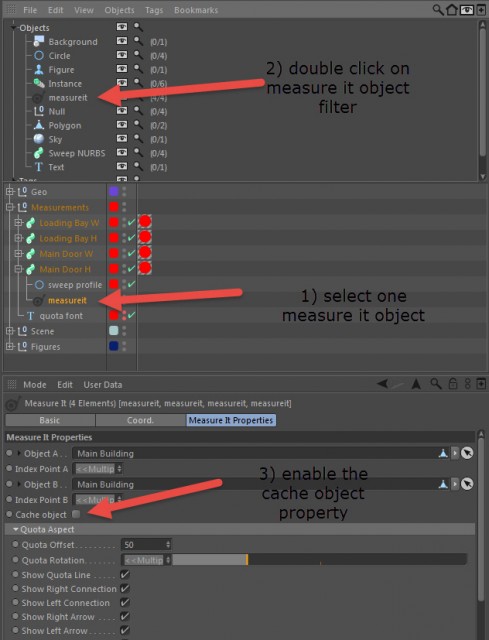
Task: Click the red material tag on Loading Bay W
Action: pos(145,222)
